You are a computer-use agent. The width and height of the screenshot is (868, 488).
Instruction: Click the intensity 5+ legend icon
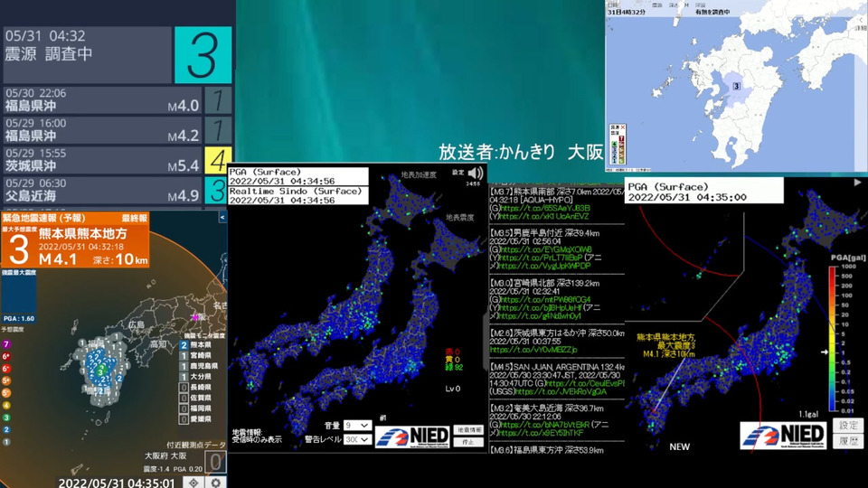pos(6,380)
